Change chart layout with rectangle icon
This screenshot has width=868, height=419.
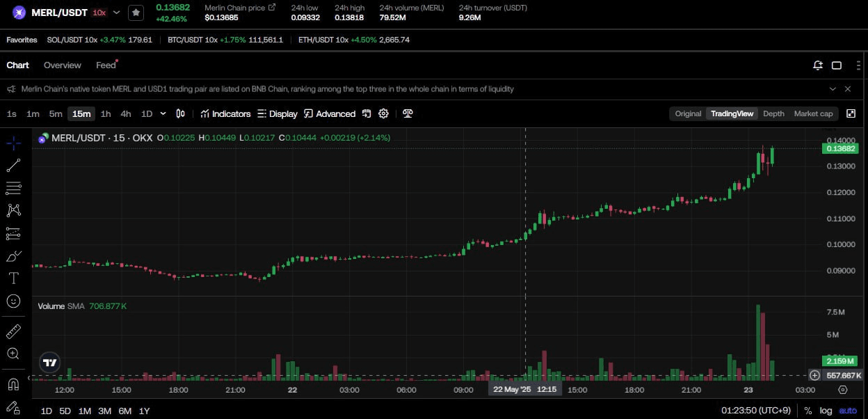837,65
